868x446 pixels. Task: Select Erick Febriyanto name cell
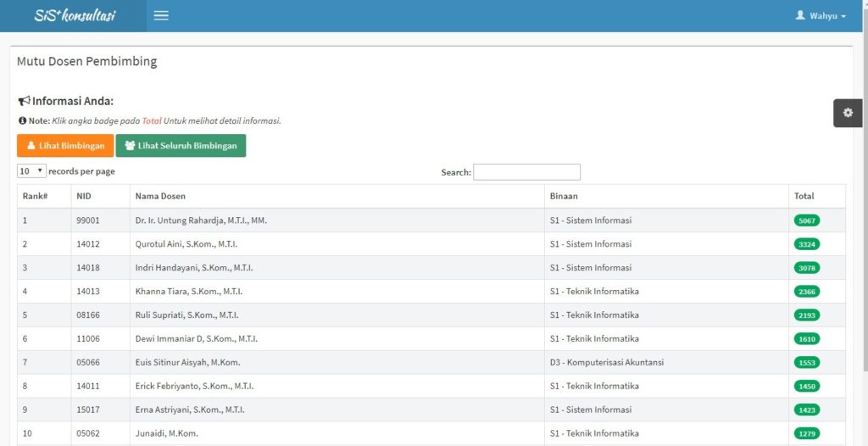click(337, 386)
